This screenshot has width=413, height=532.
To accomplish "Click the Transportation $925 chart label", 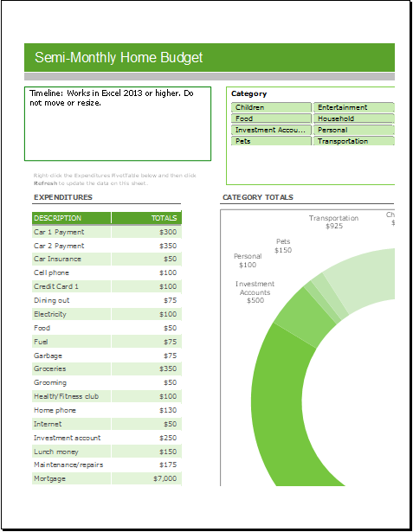I will 333,222.
